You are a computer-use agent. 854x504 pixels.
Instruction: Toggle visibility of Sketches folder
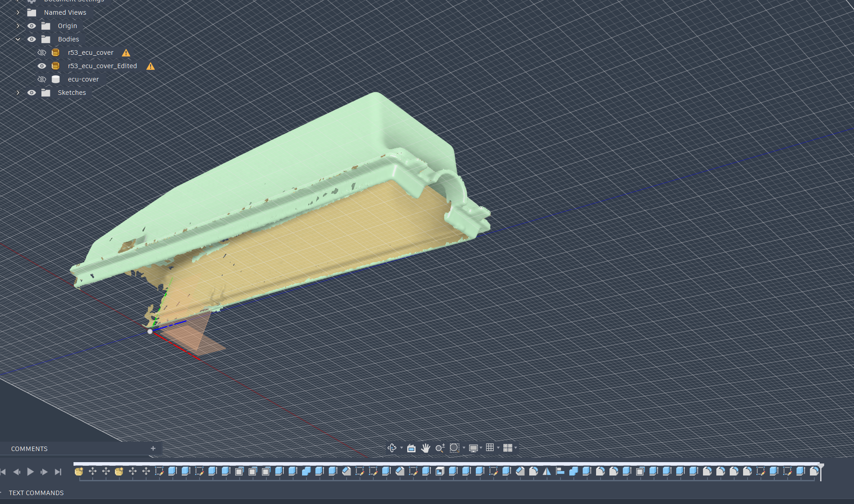(32, 93)
